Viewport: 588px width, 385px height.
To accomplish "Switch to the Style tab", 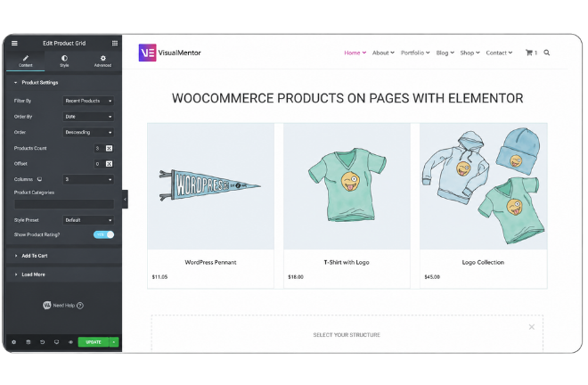I will tap(64, 61).
